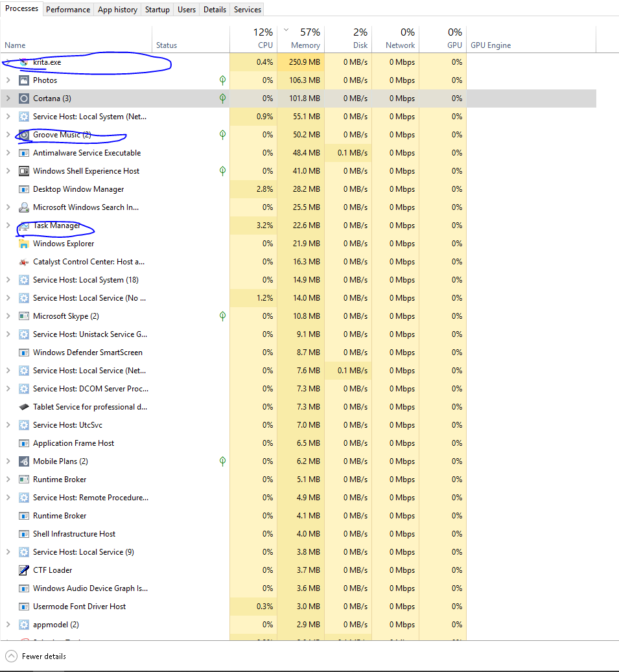The width and height of the screenshot is (619, 672).
Task: Expand Service Host: Local System (18)
Action: tap(8, 280)
